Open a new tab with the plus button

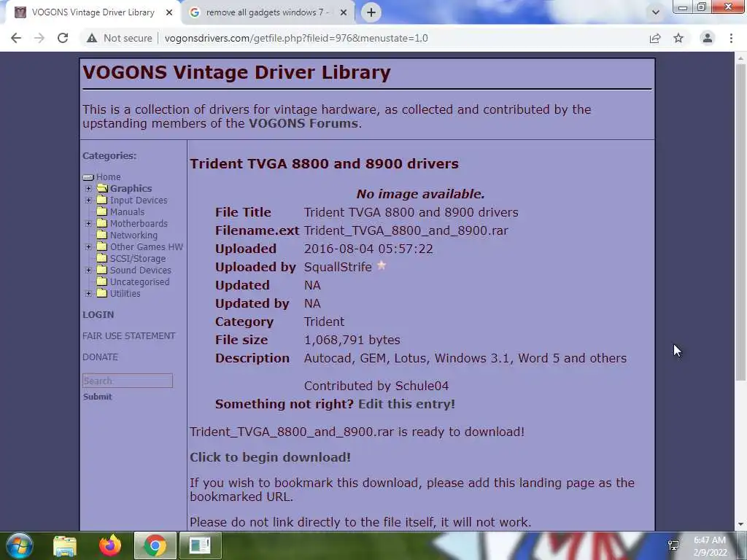[371, 12]
